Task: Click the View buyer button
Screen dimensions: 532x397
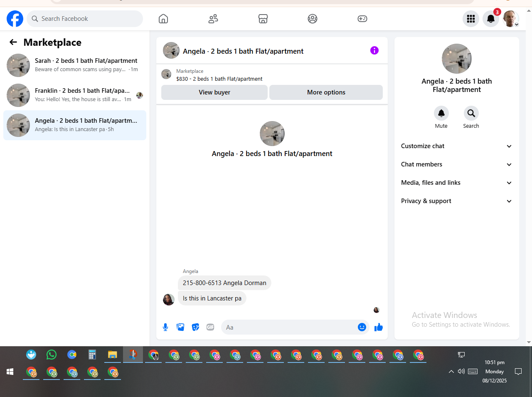Action: coord(214,92)
